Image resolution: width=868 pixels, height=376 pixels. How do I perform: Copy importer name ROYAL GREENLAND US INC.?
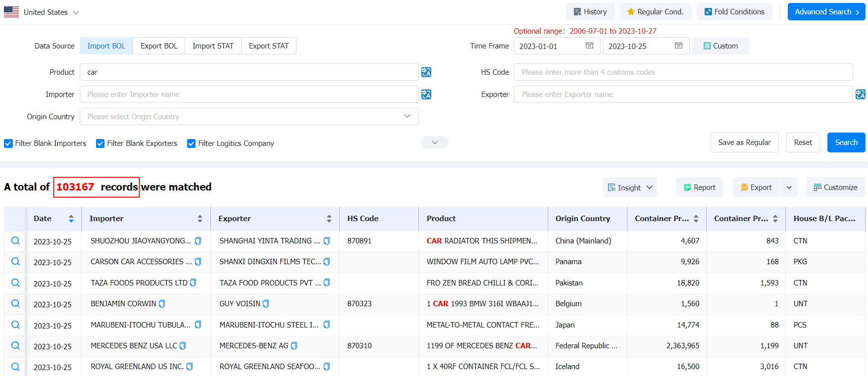[190, 367]
